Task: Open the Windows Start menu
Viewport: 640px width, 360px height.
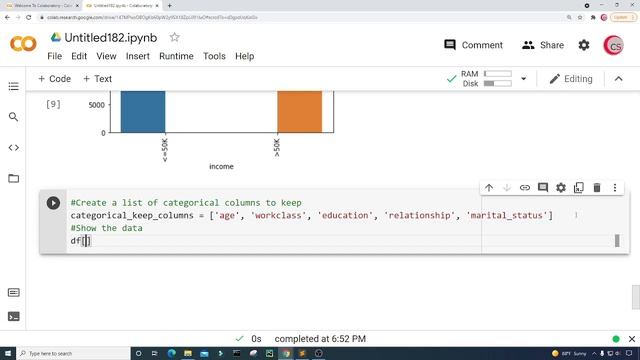Action: point(8,353)
